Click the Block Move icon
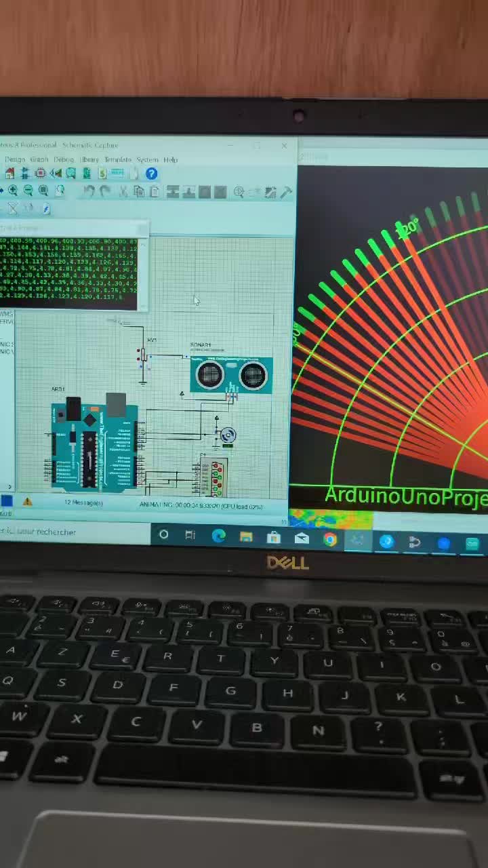This screenshot has height=868, width=488. 189,192
